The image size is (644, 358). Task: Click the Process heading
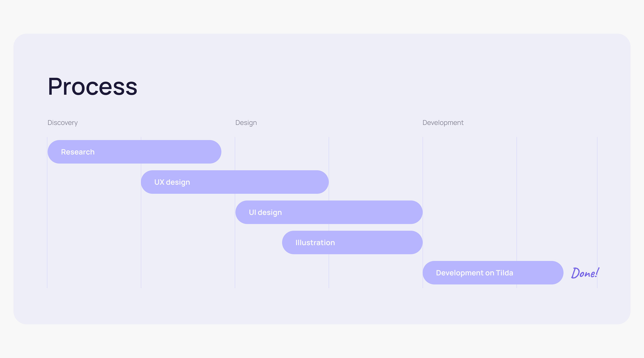92,87
